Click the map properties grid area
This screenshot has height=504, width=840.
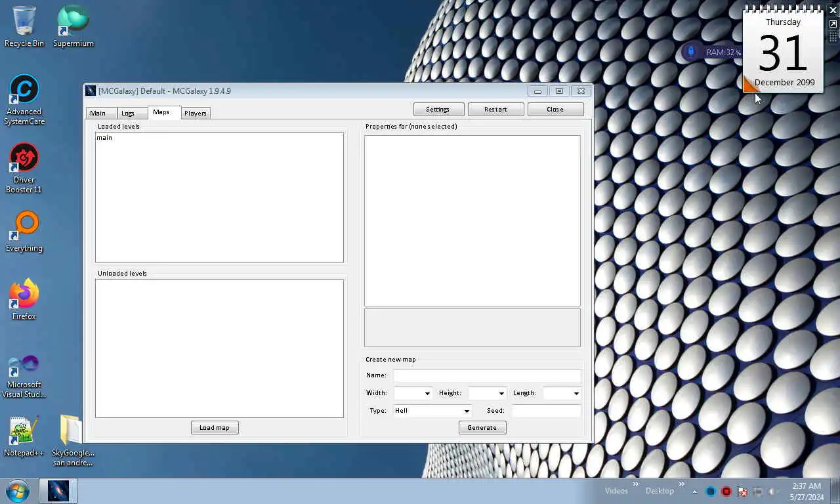[472, 220]
